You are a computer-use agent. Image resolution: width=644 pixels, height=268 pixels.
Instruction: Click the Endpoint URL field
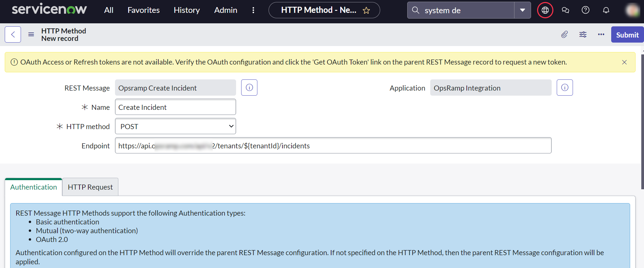coord(333,146)
